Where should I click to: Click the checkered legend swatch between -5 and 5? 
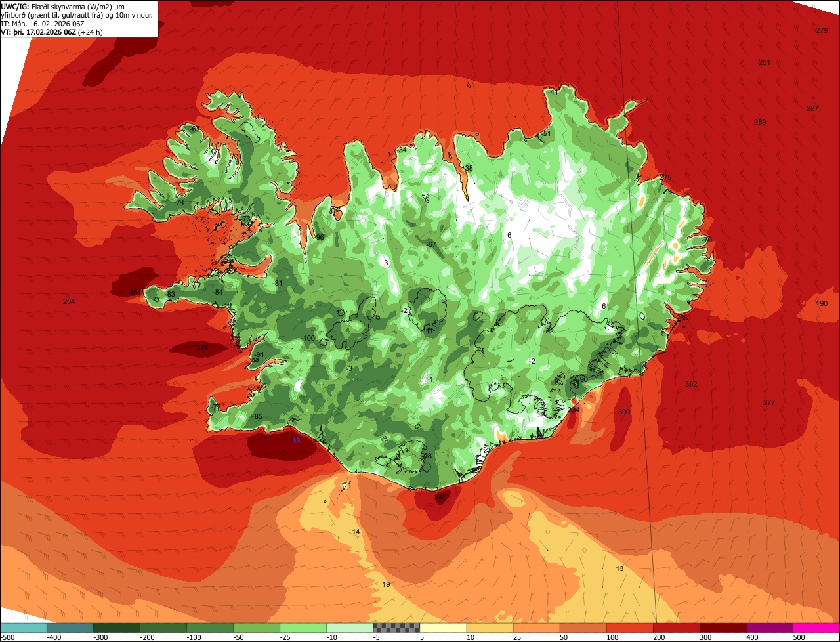tap(396, 628)
